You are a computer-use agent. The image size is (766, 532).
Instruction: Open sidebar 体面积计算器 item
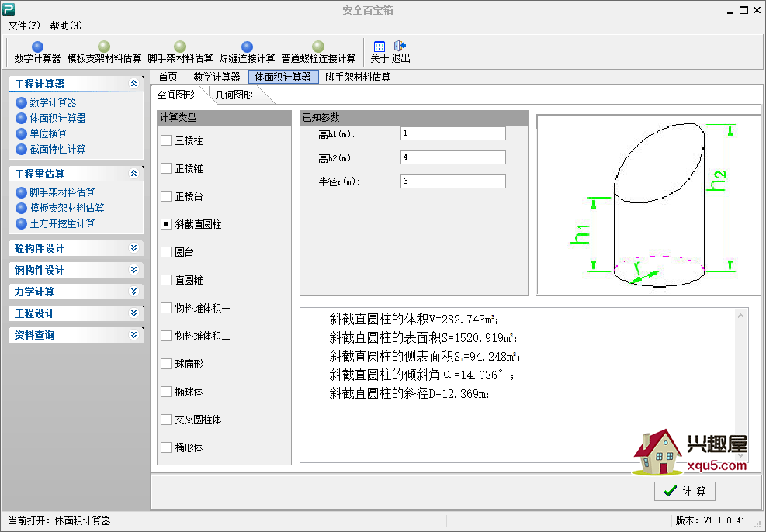point(50,118)
